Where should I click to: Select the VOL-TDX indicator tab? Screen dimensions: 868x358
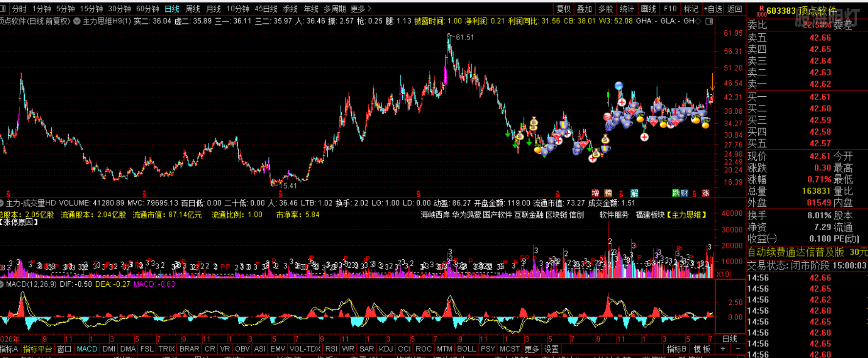point(305,349)
